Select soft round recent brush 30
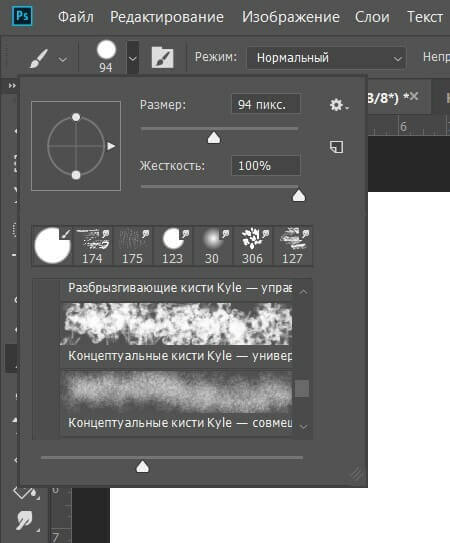450x543 pixels. click(x=213, y=246)
